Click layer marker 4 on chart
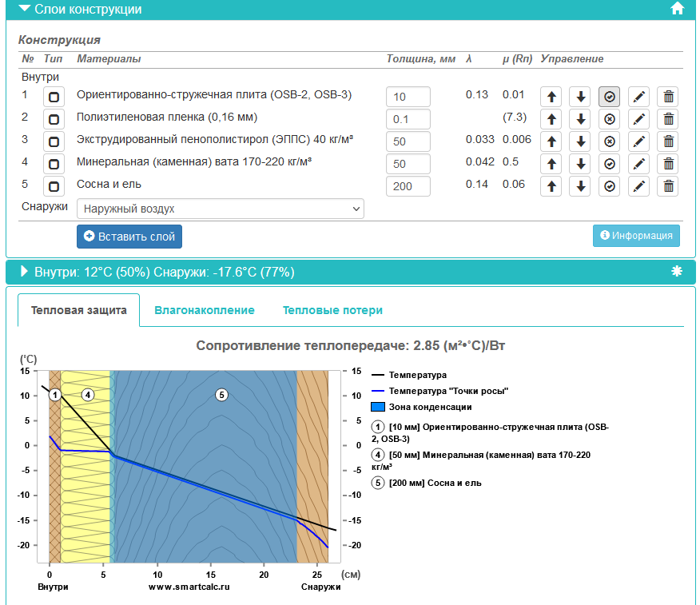This screenshot has width=700, height=605. [88, 395]
